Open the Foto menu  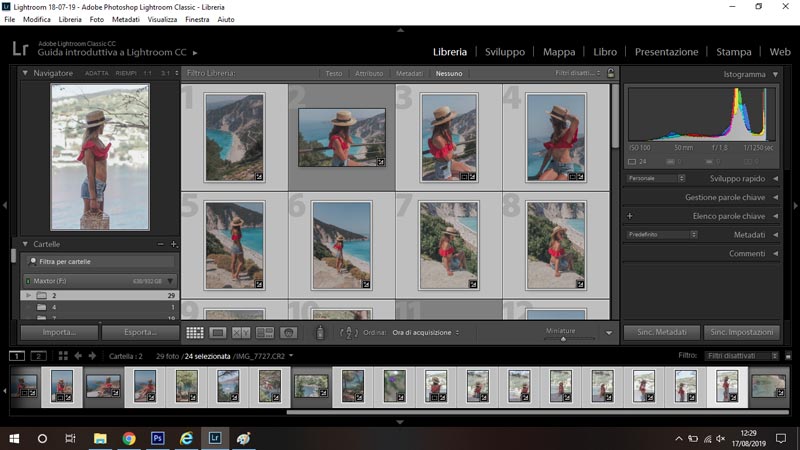pos(96,19)
